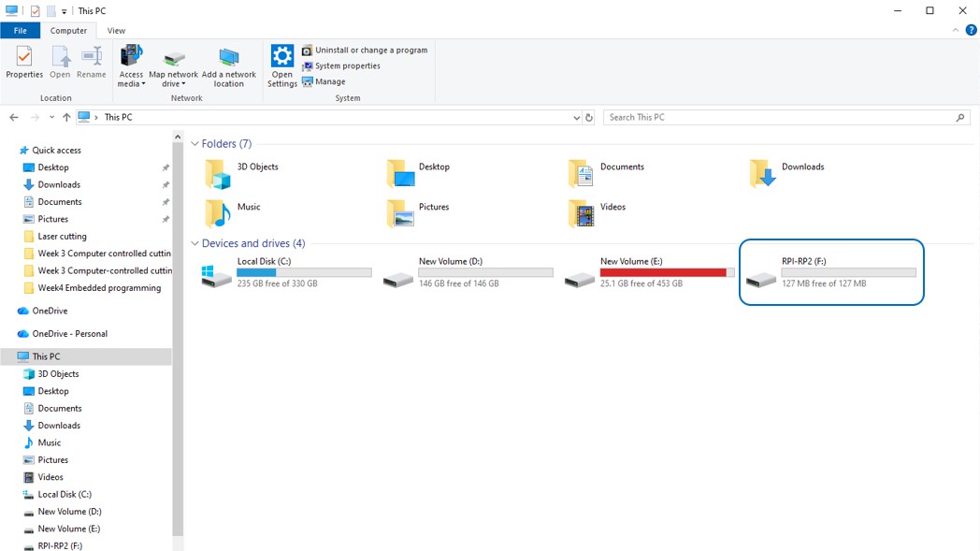
Task: Select the 3D Objects folder icon
Action: 218,174
